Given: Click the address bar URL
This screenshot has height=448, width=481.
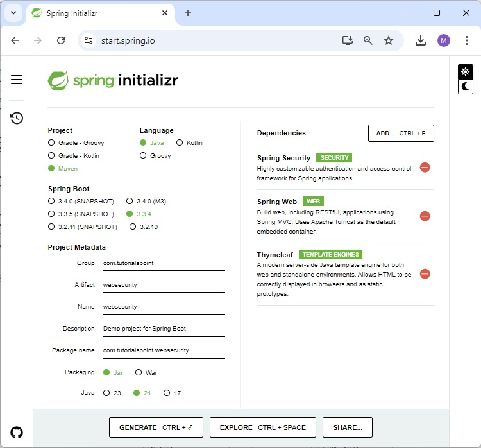Looking at the screenshot, I should pos(128,40).
